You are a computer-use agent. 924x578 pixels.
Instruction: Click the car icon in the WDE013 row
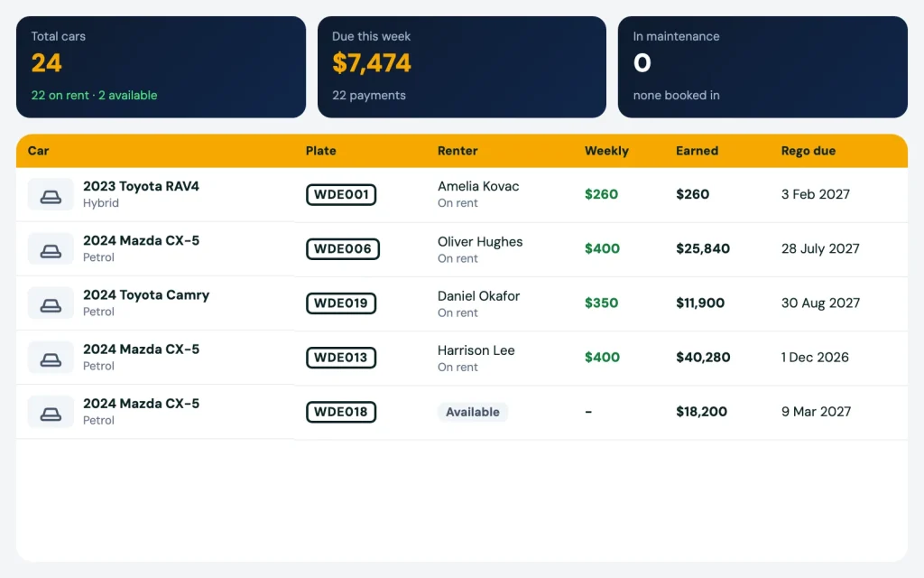[x=51, y=358]
